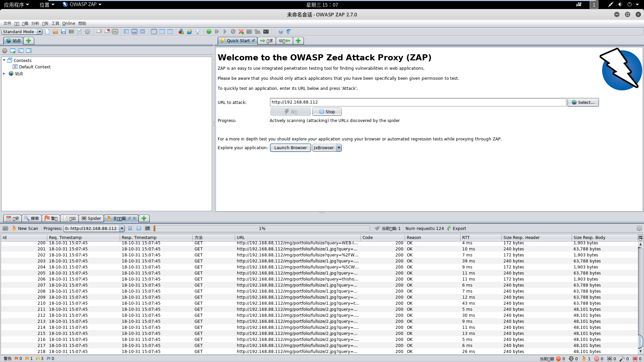The image size is (644, 362).
Task: Show scan progress details monitor icon
Action: click(148, 228)
